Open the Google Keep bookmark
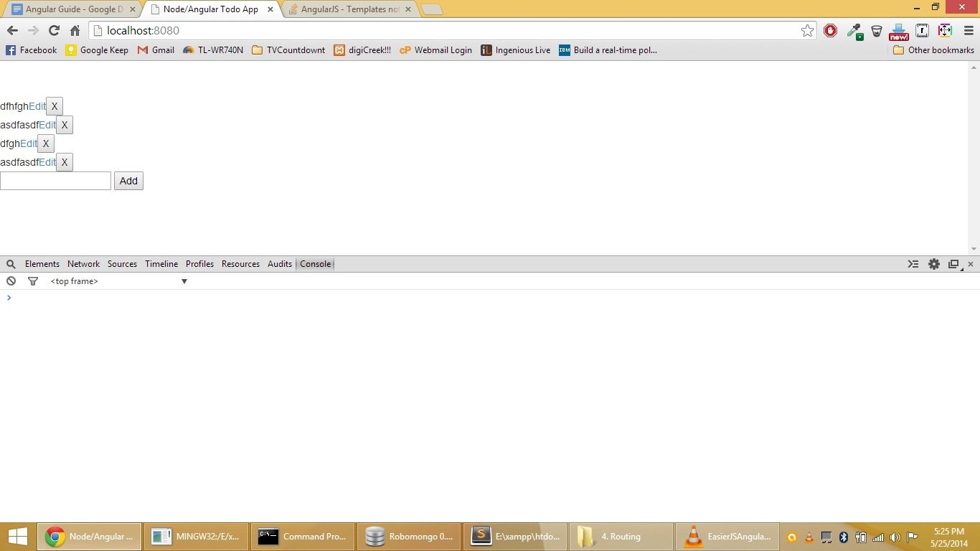The height and width of the screenshot is (551, 980). coord(97,50)
